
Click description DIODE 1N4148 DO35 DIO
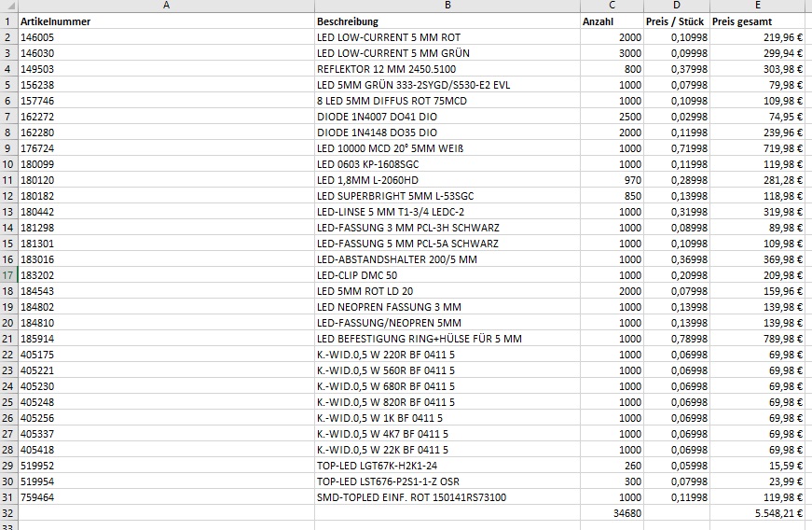[447, 132]
